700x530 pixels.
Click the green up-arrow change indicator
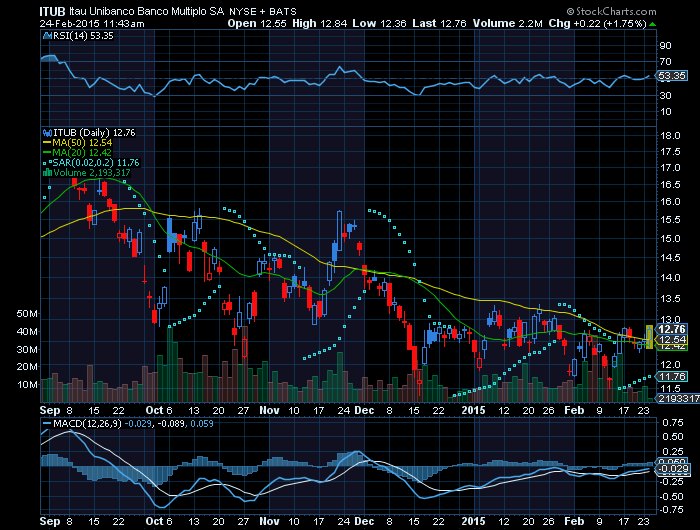tap(653, 24)
